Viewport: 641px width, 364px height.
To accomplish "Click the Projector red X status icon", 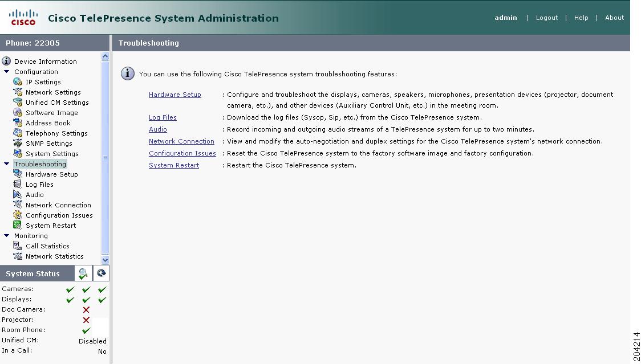I will tap(86, 320).
